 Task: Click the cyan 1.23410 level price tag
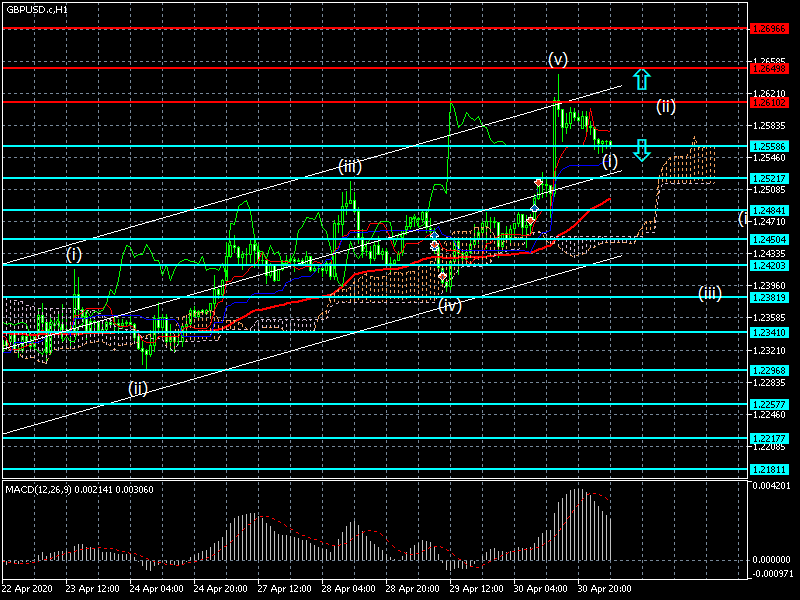click(769, 333)
